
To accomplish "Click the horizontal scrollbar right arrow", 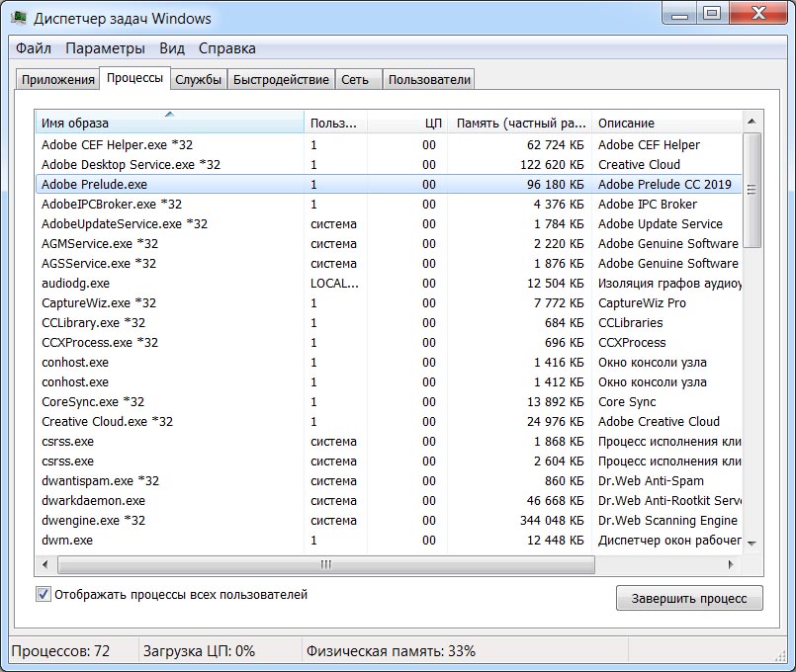I will click(x=731, y=564).
